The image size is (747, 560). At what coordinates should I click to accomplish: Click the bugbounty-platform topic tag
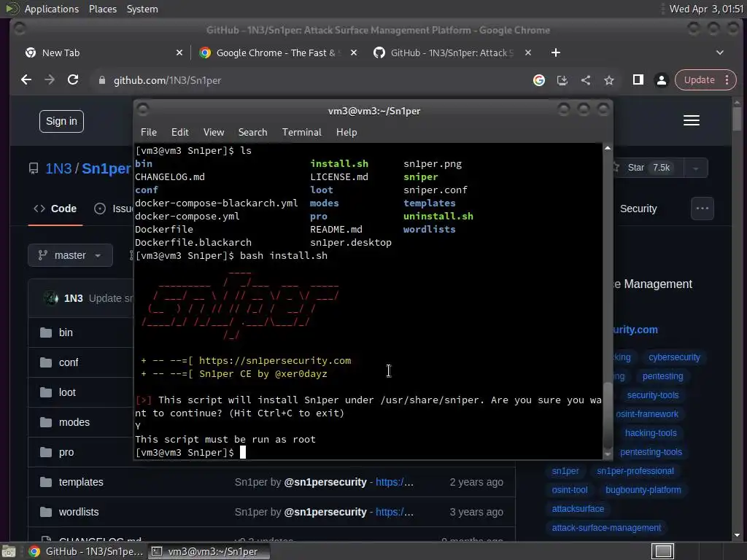pyautogui.click(x=643, y=490)
